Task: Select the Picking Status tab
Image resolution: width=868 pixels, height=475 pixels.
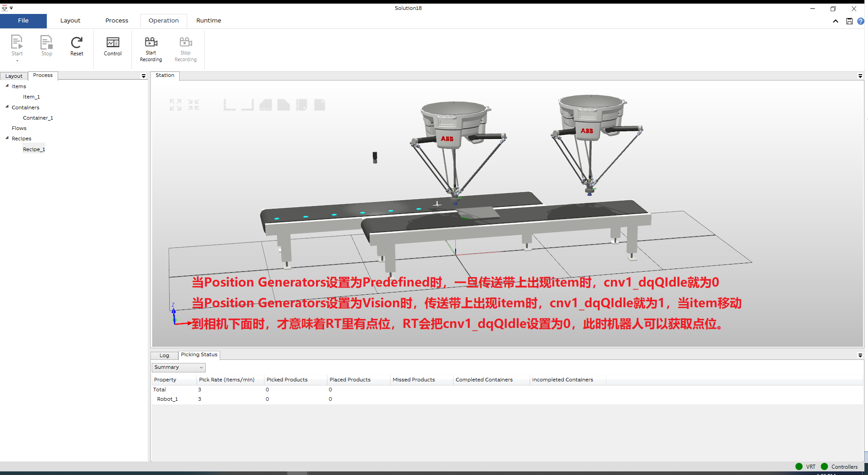Action: coord(199,355)
